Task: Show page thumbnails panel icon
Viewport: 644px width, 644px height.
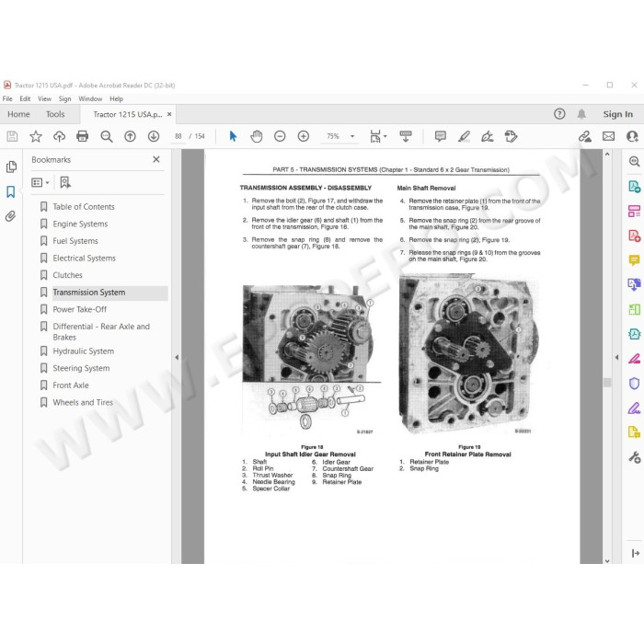Action: coord(11,167)
